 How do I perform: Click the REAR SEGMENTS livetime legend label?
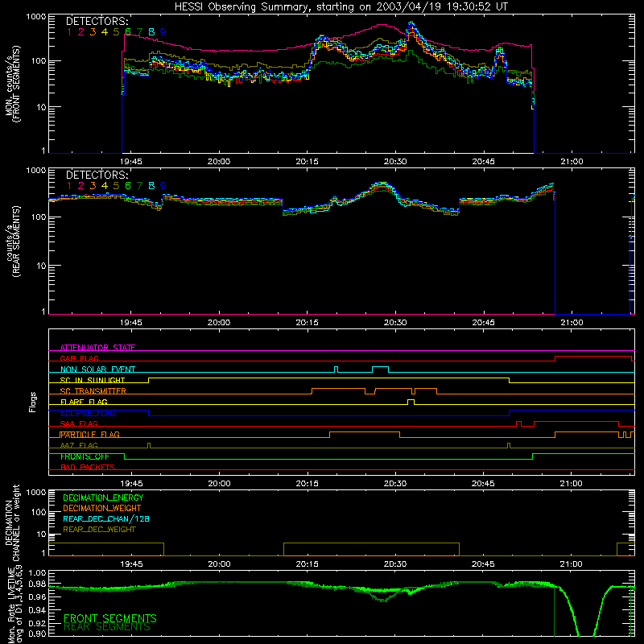(x=107, y=627)
